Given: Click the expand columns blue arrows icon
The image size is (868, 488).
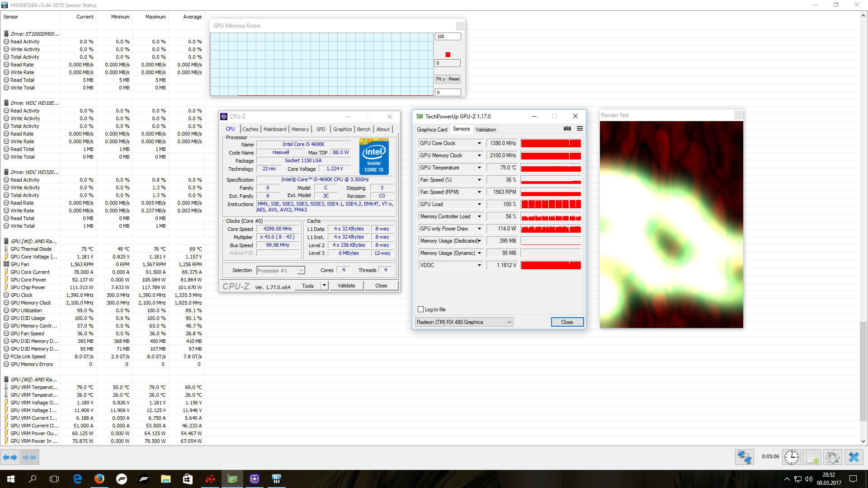Looking at the screenshot, I should (10, 457).
